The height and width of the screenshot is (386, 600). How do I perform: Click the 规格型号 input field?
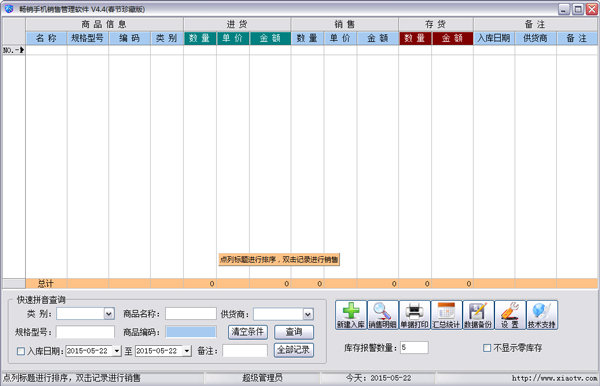[85, 332]
